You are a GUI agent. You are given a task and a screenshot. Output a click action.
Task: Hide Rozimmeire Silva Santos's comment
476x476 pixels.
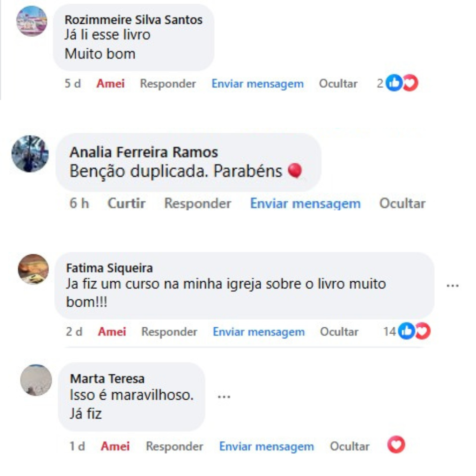338,84
